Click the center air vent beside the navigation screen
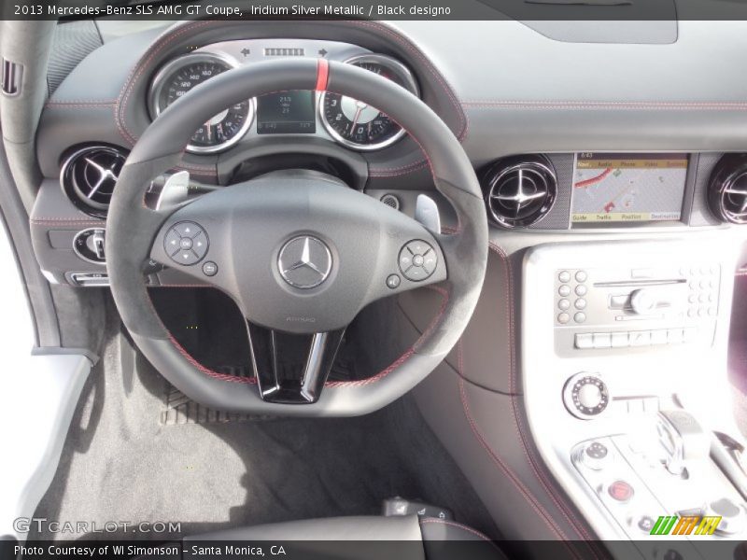The height and width of the screenshot is (560, 747). [x=520, y=193]
